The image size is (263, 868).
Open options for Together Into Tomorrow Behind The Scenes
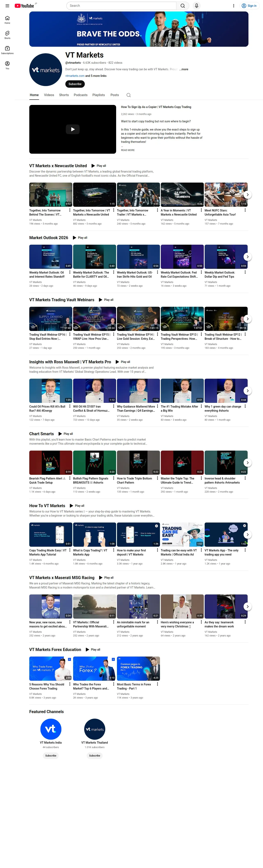pyautogui.click(x=70, y=210)
